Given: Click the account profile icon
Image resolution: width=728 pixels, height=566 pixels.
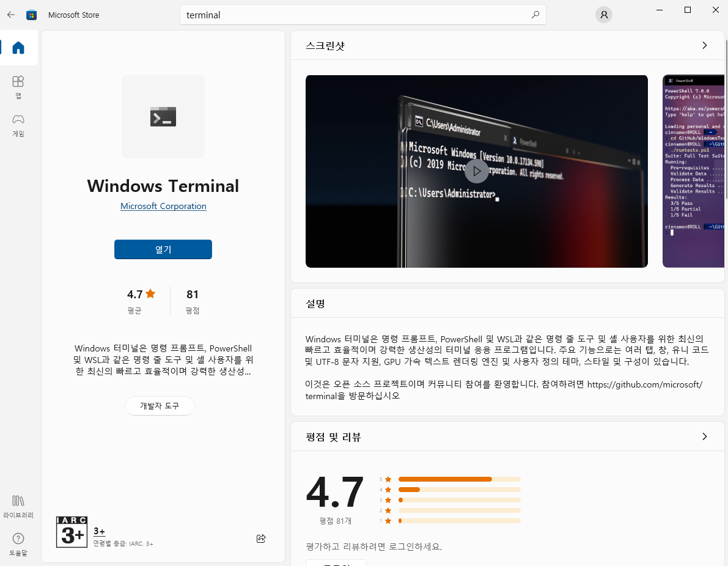Looking at the screenshot, I should coord(604,14).
